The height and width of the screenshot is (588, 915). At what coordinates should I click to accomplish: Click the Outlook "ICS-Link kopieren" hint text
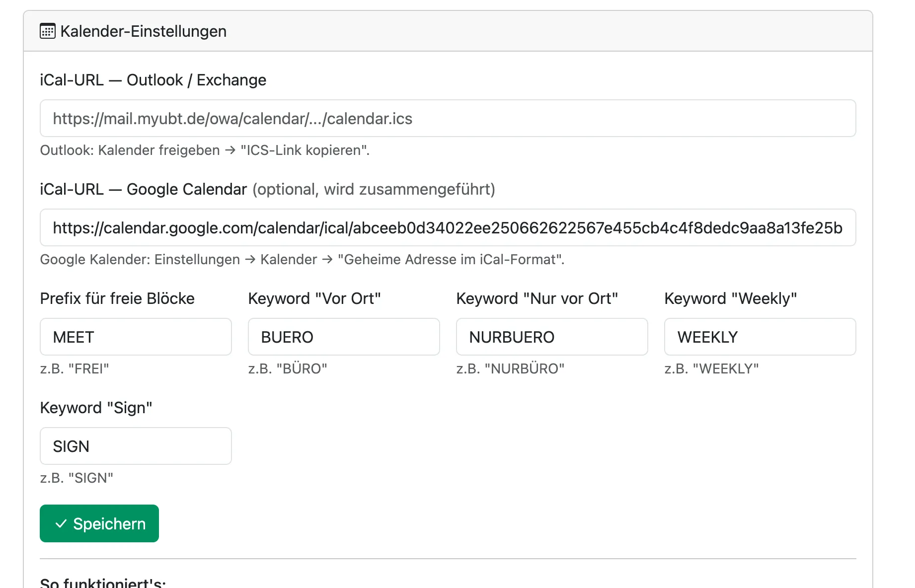[205, 150]
